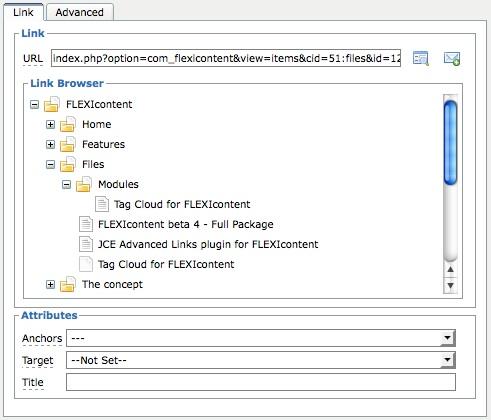Select FLEXIcontent root label in tree
This screenshot has height=420, width=491.
[99, 104]
